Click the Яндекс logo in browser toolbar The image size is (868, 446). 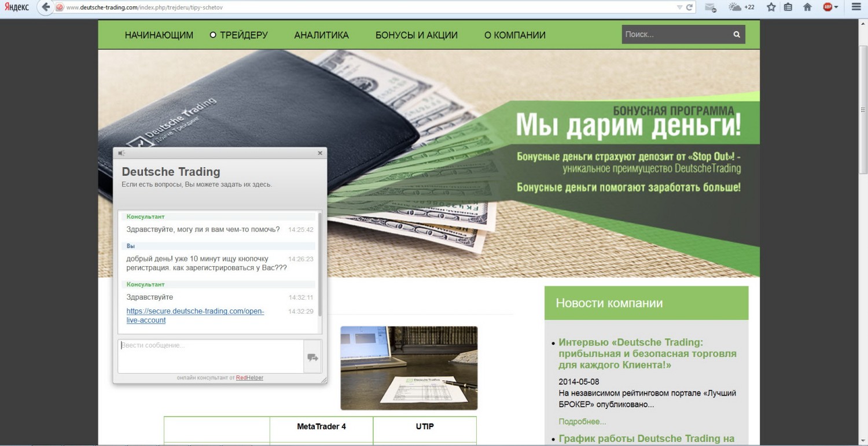pos(17,8)
